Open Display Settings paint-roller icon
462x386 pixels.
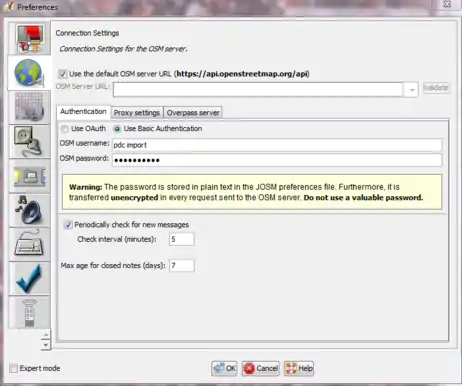point(29,39)
